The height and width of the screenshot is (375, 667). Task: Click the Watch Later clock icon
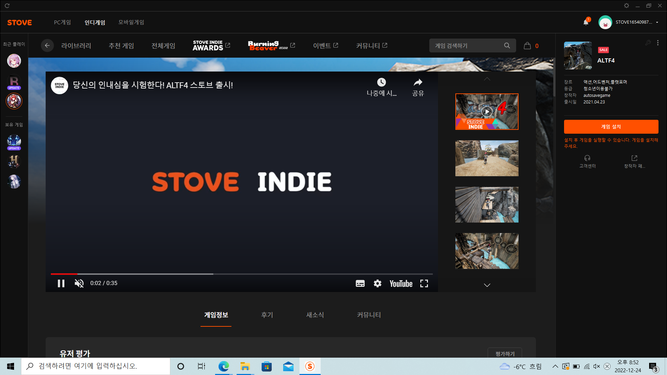coord(381,82)
